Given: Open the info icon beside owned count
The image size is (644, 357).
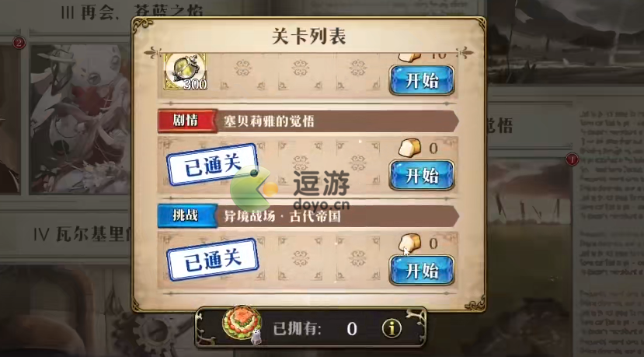Looking at the screenshot, I should pos(392,328).
